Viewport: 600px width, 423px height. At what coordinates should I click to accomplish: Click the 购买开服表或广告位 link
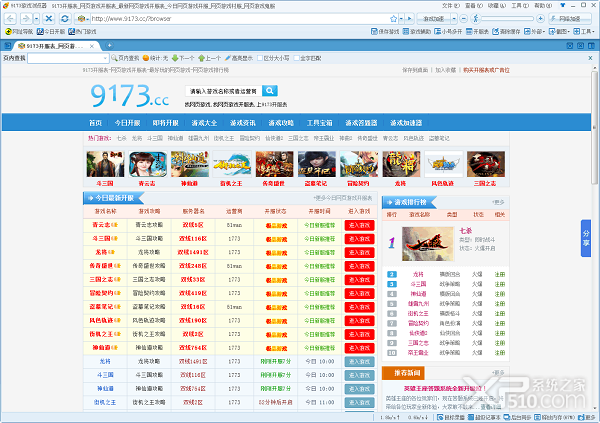[x=486, y=70]
